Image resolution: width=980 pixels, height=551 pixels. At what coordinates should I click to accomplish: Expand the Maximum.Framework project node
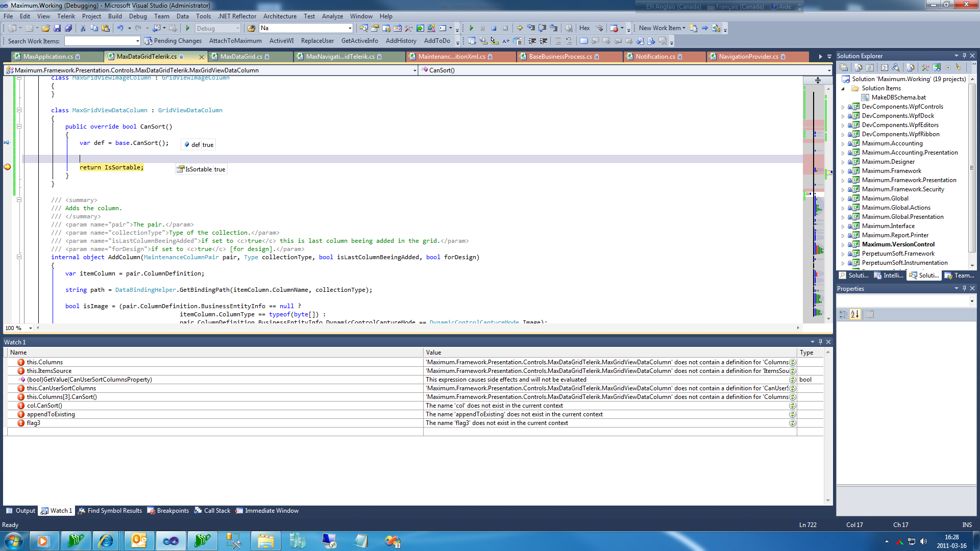[843, 171]
